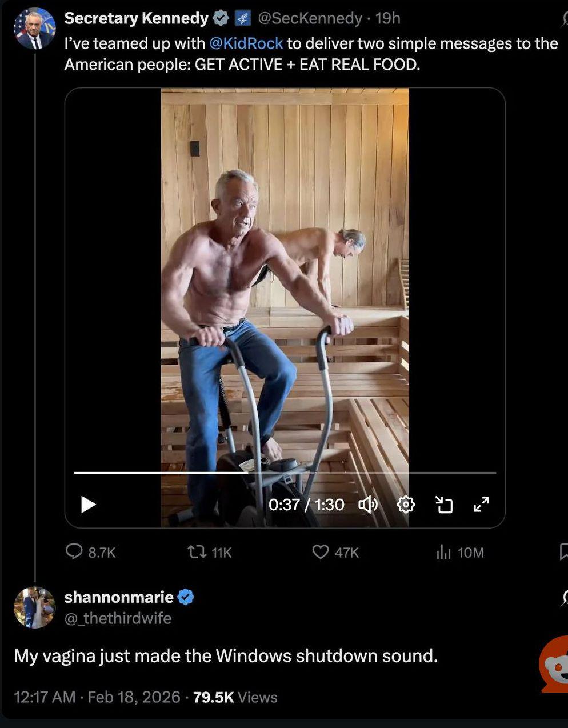Click the Reddit mascot icon
The width and height of the screenshot is (568, 728).
coord(555,664)
